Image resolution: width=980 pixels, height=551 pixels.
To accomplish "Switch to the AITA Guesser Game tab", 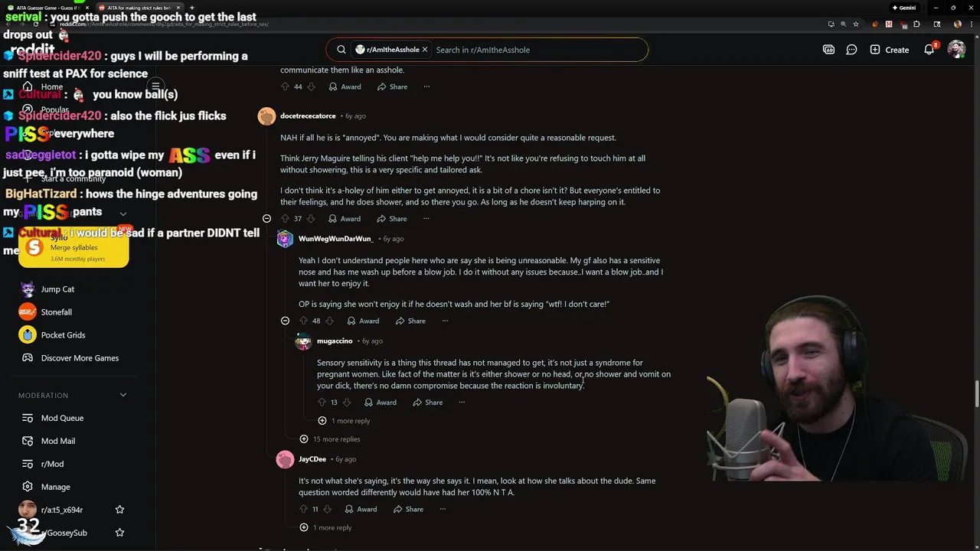I will click(47, 8).
